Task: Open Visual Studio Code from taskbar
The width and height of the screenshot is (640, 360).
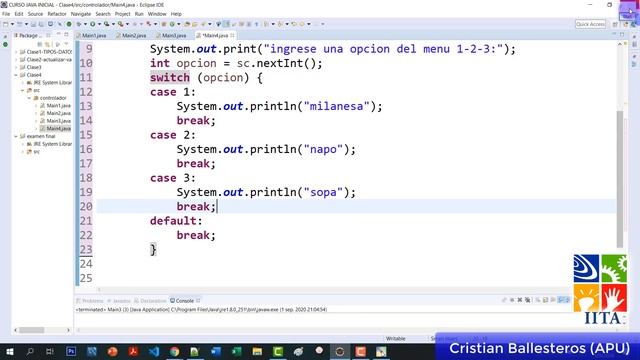Action: (154, 351)
